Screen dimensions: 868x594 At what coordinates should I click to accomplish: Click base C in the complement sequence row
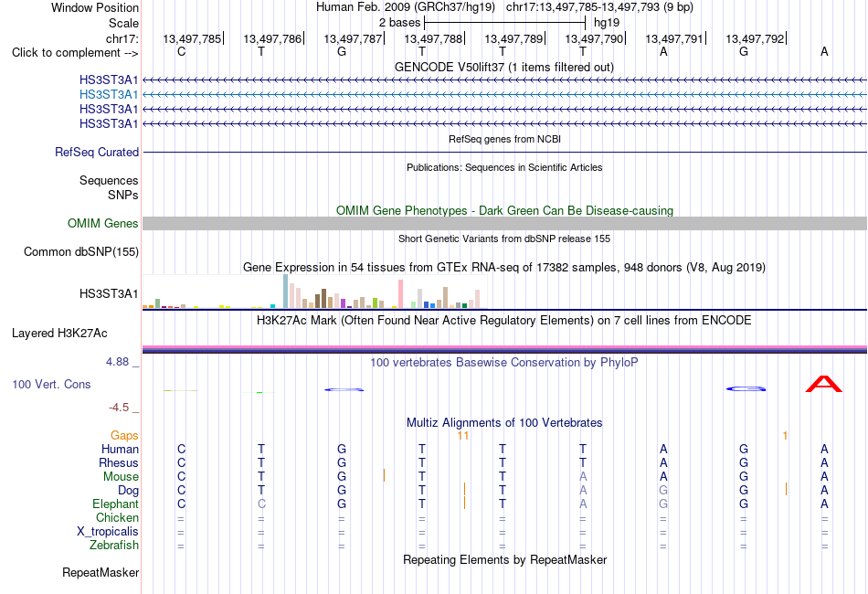(x=181, y=51)
